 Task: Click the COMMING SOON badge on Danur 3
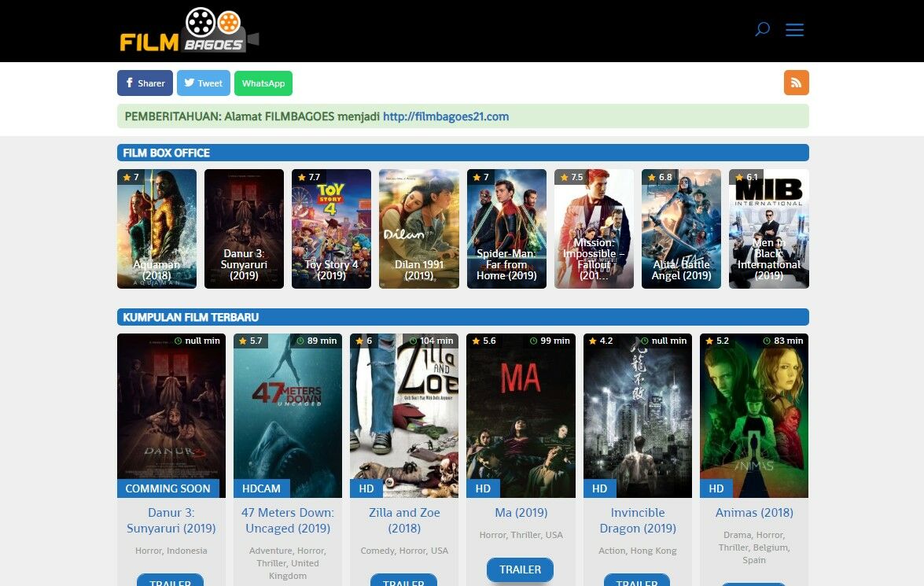pyautogui.click(x=168, y=488)
